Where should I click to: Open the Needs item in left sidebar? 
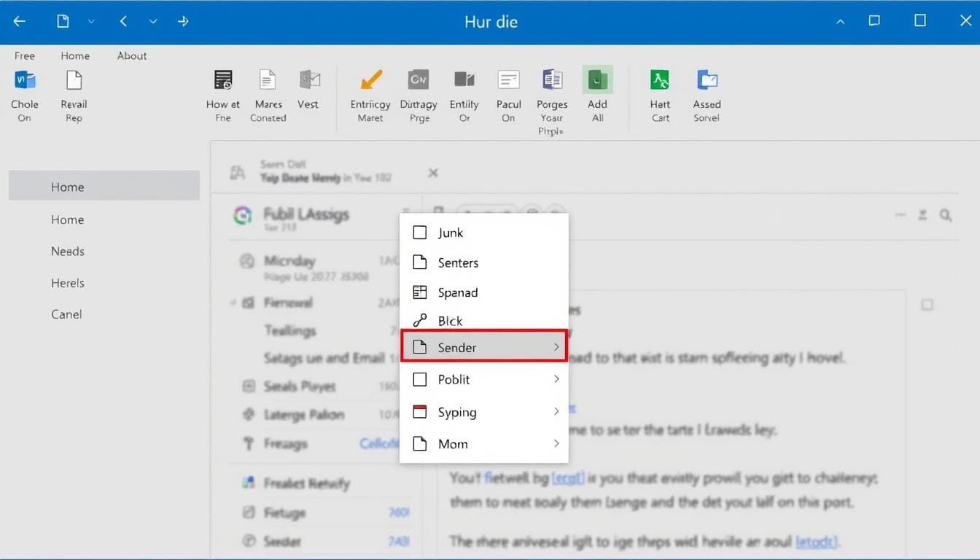point(68,251)
